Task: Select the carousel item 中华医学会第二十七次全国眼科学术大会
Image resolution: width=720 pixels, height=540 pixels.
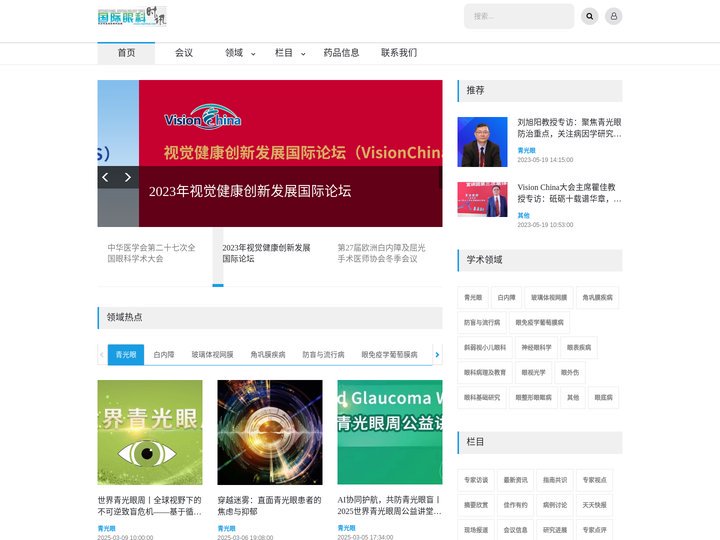Action: 152,253
